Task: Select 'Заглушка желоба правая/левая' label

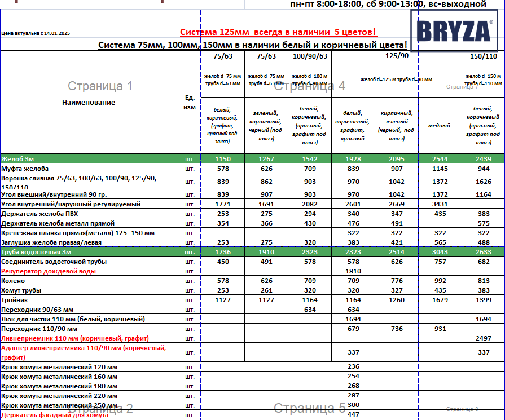Action: (51, 242)
